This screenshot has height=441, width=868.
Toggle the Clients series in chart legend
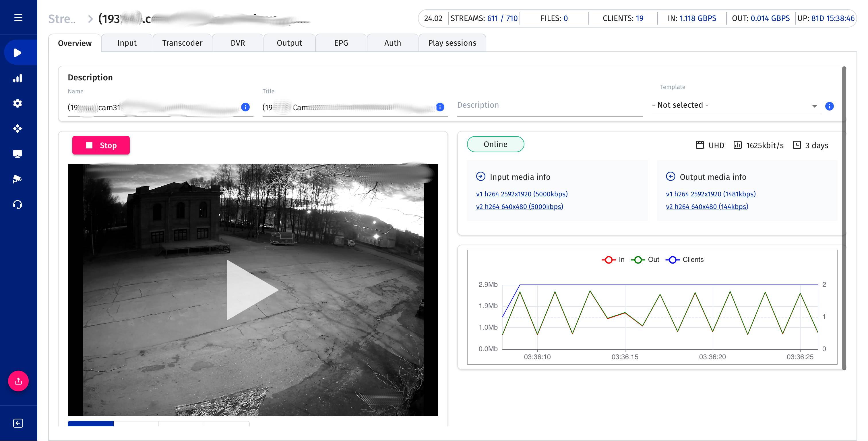(x=685, y=260)
